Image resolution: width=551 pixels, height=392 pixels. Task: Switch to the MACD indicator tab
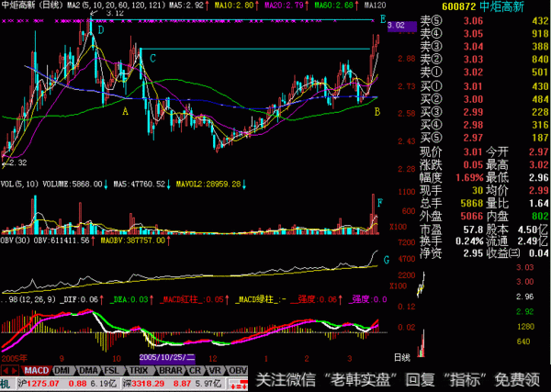[x=36, y=370]
